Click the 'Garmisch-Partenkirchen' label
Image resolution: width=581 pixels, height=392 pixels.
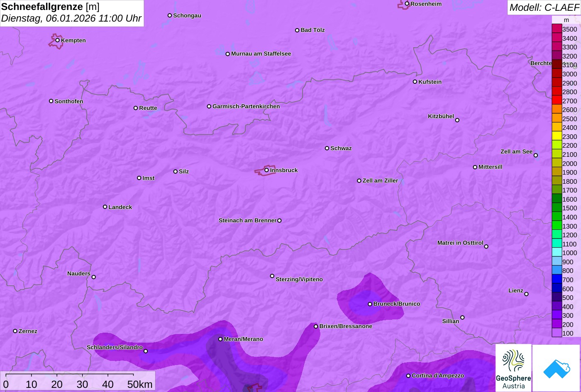pos(246,107)
